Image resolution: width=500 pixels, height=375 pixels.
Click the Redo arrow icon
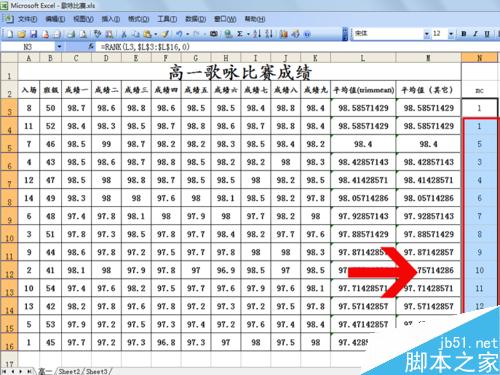coord(196,34)
